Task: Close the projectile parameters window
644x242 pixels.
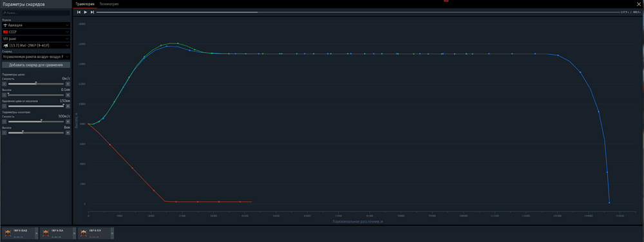Action: pyautogui.click(x=639, y=4)
